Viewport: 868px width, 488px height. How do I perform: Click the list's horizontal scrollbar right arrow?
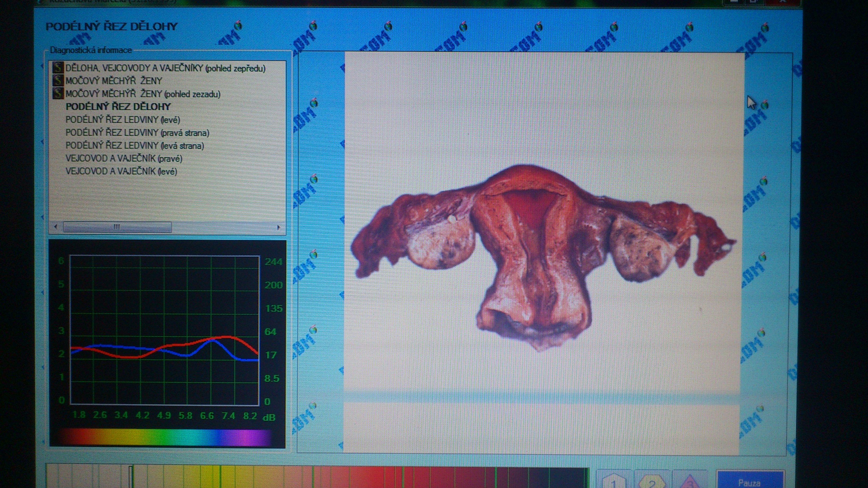(278, 227)
